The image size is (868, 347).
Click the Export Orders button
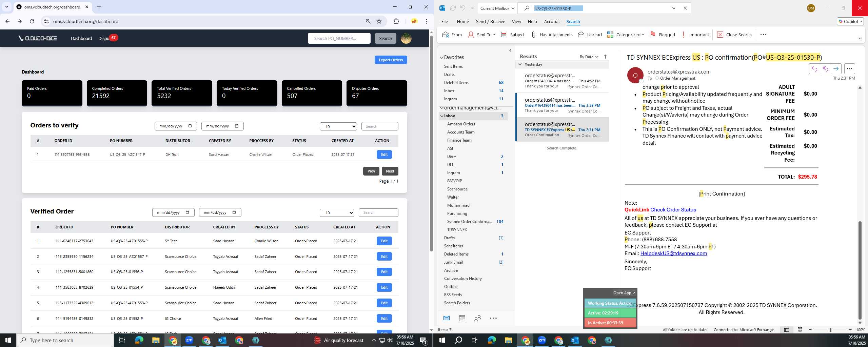click(x=391, y=60)
